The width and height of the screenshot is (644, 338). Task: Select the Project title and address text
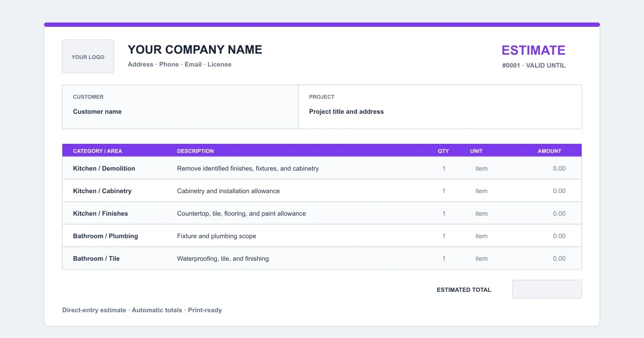click(x=346, y=112)
